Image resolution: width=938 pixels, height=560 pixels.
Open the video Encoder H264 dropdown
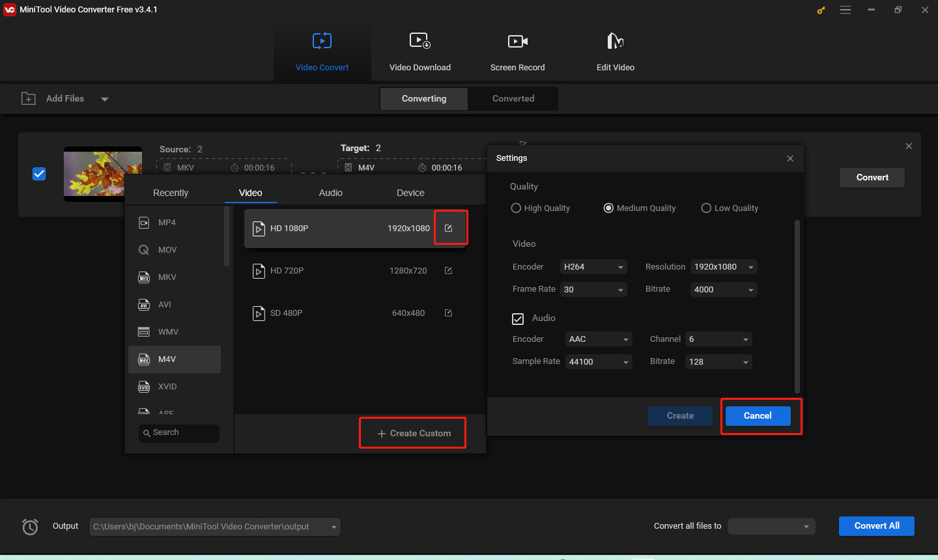click(593, 267)
